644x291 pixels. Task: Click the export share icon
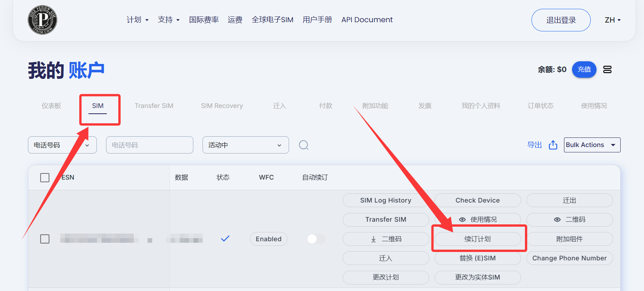pos(553,145)
